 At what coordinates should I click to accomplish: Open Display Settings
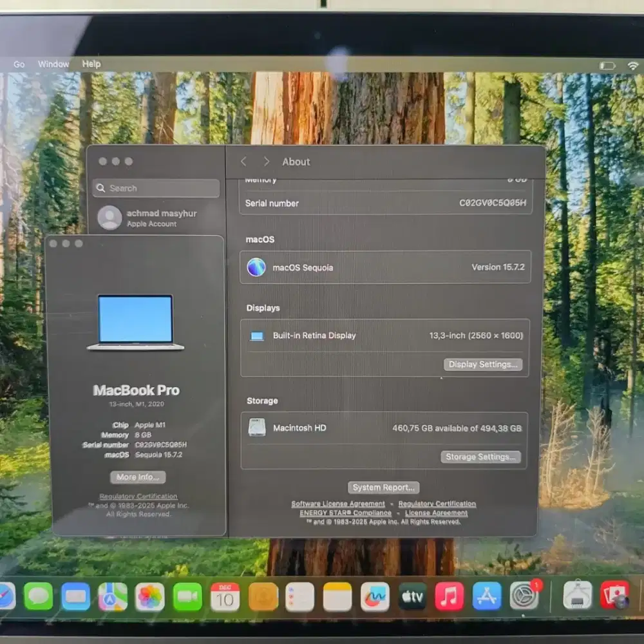pyautogui.click(x=483, y=365)
